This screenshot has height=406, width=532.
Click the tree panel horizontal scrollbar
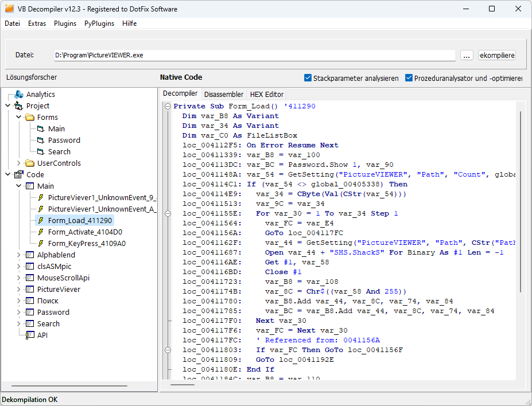pos(69,386)
